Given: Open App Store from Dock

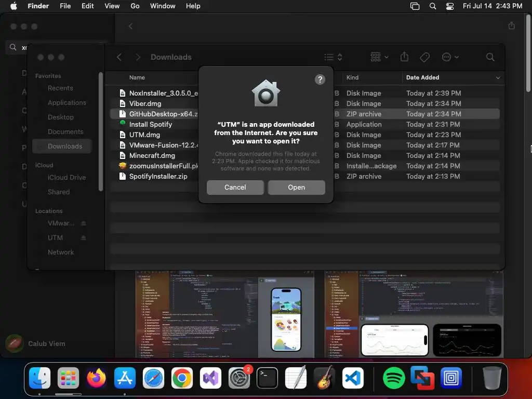Looking at the screenshot, I should [125, 378].
